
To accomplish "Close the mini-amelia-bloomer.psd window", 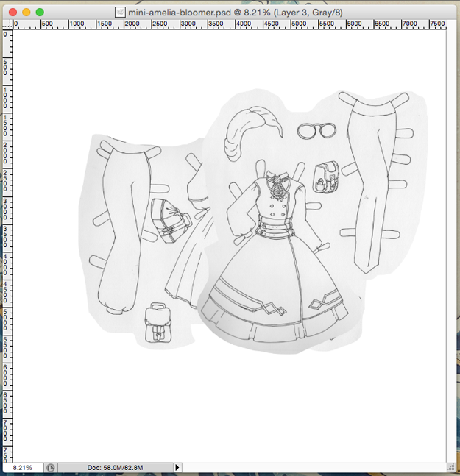I will 13,13.
